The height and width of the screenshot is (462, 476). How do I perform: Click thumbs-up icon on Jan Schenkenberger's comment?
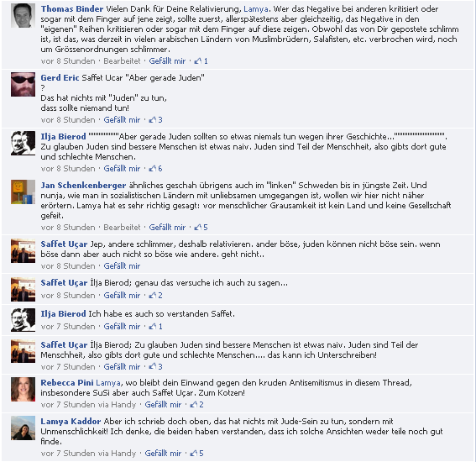pos(198,227)
